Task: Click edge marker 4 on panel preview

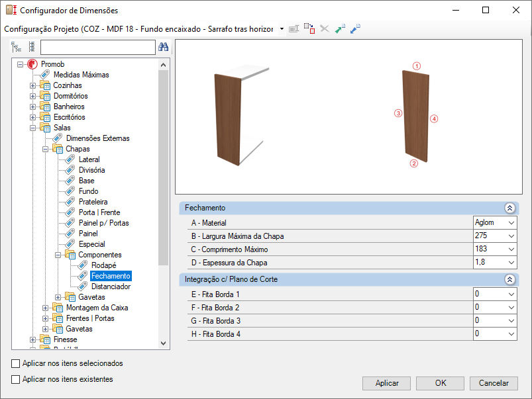Action: [434, 118]
